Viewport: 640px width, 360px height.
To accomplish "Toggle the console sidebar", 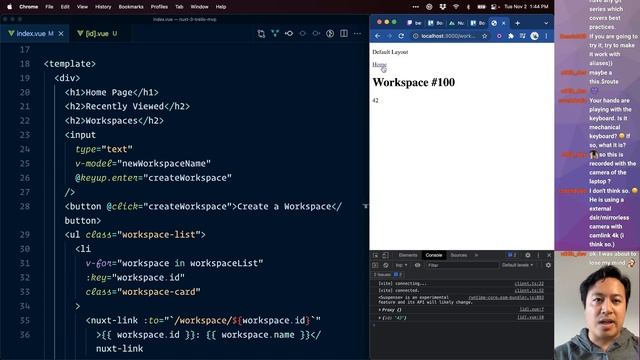I will (376, 265).
